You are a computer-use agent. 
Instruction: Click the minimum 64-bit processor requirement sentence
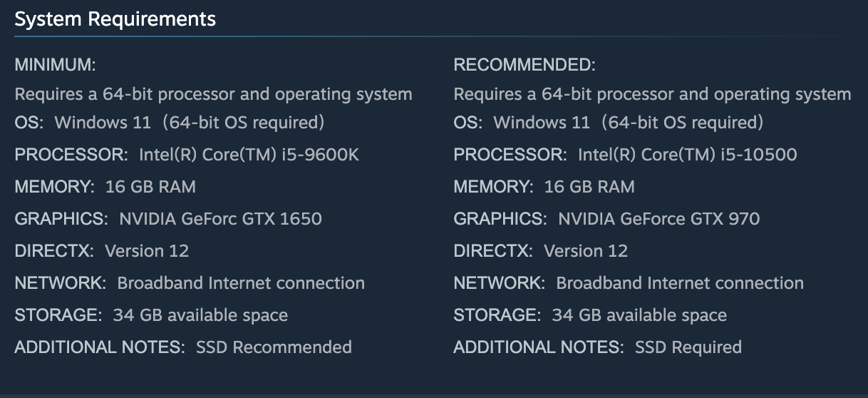click(214, 94)
